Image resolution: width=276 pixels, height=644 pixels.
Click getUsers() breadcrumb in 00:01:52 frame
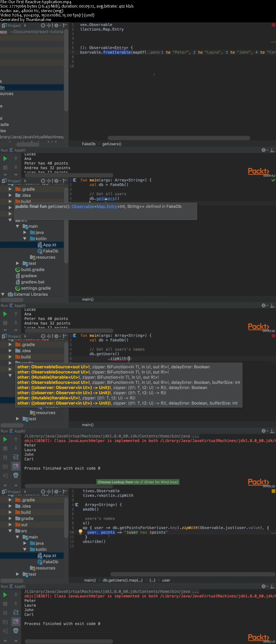coord(112,144)
